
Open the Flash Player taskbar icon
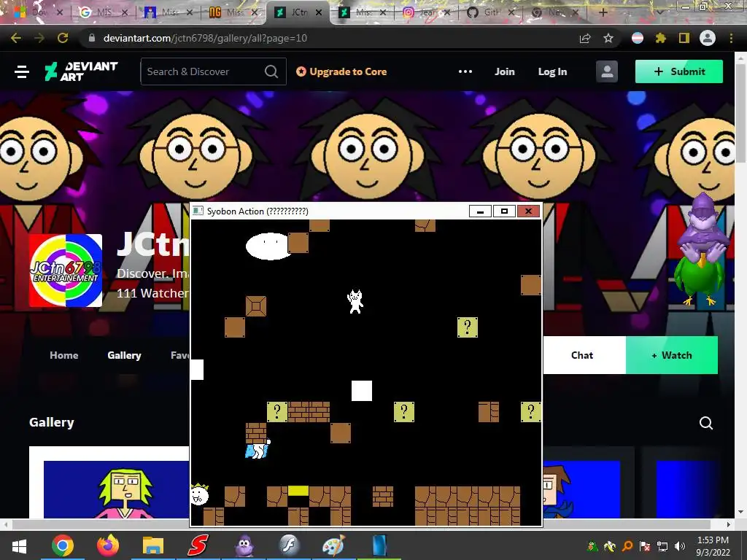pos(289,545)
